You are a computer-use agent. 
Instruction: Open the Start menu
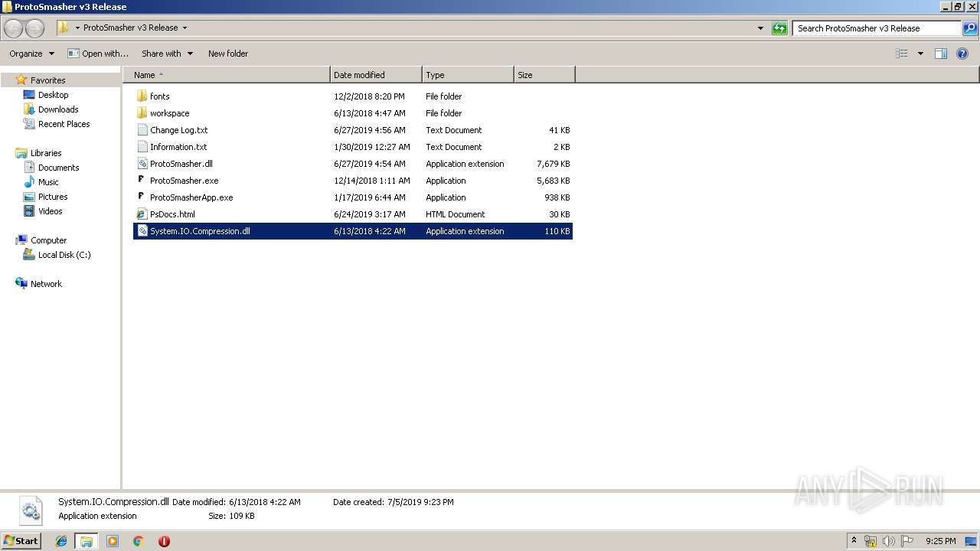tap(21, 541)
